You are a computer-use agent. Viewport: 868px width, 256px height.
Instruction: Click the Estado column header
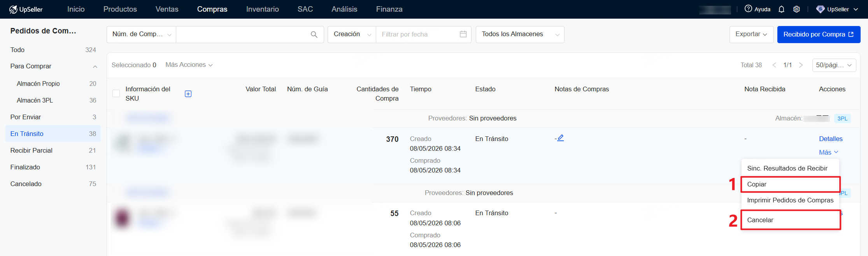point(485,89)
